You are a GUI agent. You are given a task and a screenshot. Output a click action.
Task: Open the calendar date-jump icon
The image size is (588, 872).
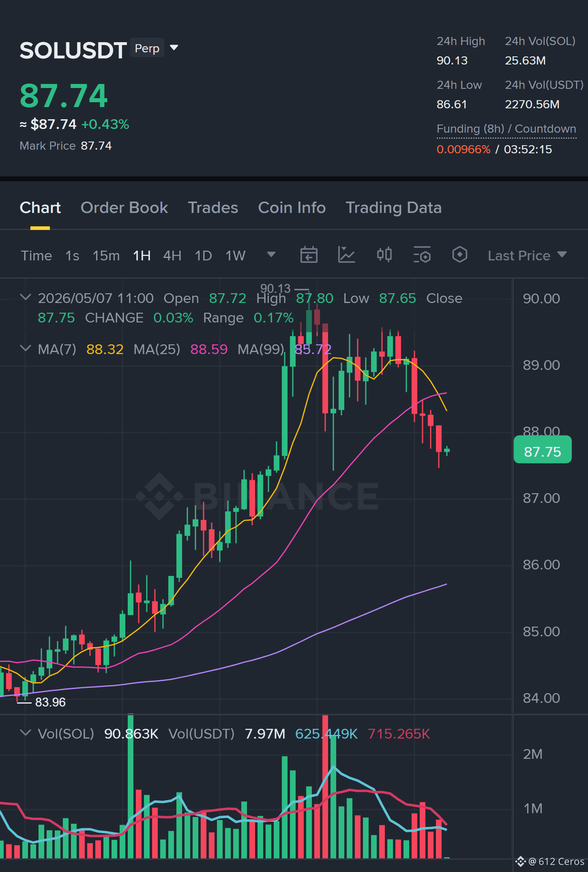[x=309, y=255]
